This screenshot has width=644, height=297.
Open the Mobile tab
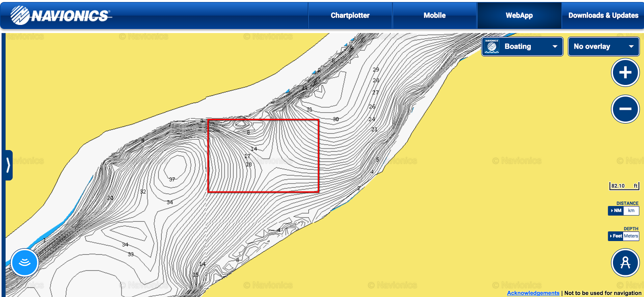tap(435, 15)
